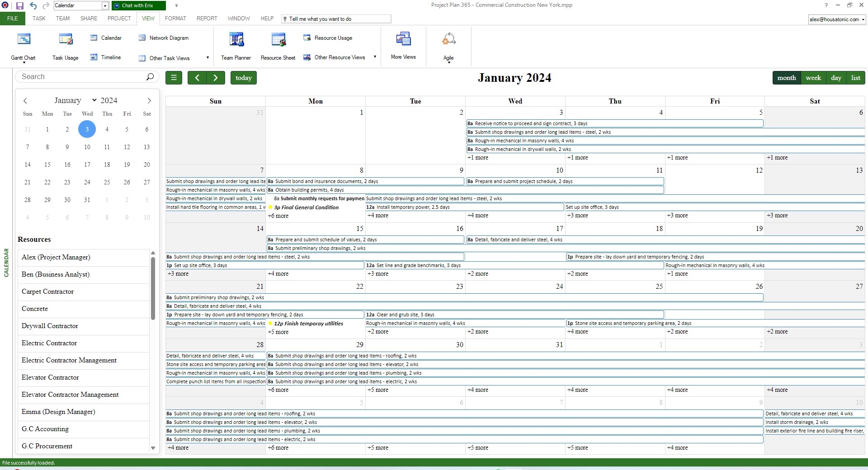Open the Resource Sheet view

pyautogui.click(x=278, y=45)
